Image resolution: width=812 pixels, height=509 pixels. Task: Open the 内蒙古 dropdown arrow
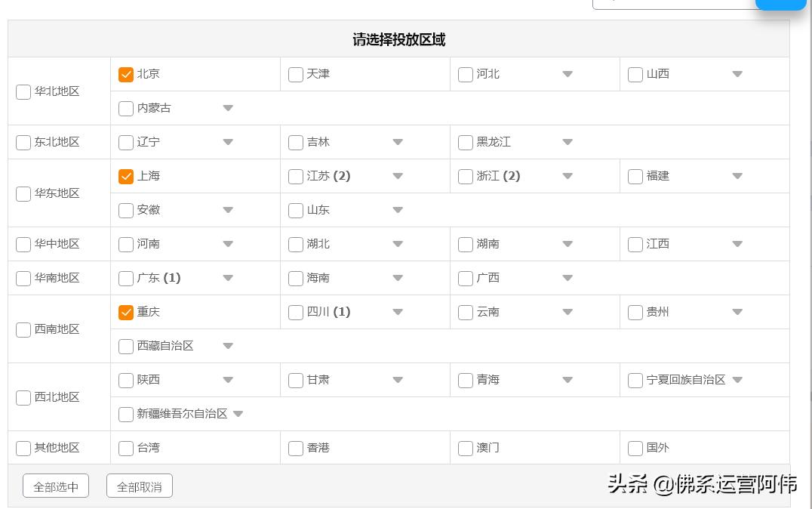coord(228,108)
